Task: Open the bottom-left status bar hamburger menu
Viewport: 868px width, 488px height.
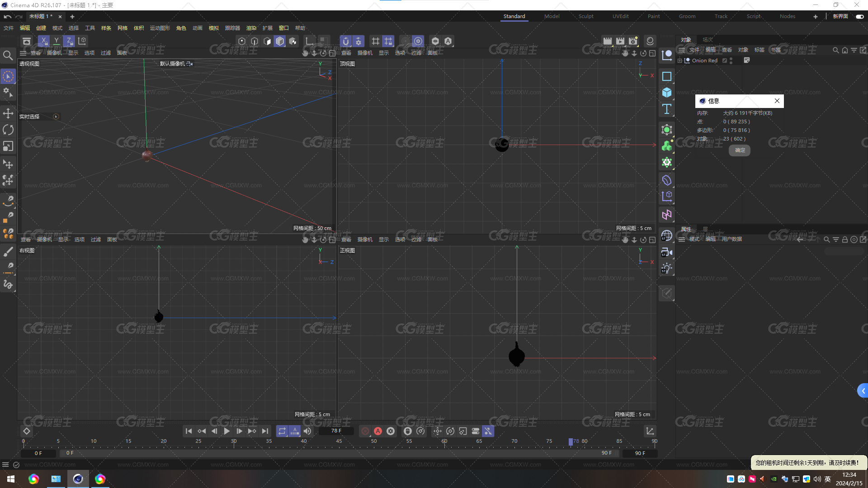Action: pos(5,465)
